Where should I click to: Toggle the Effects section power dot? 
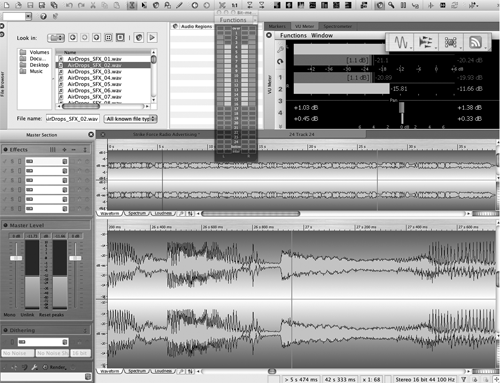(5, 150)
